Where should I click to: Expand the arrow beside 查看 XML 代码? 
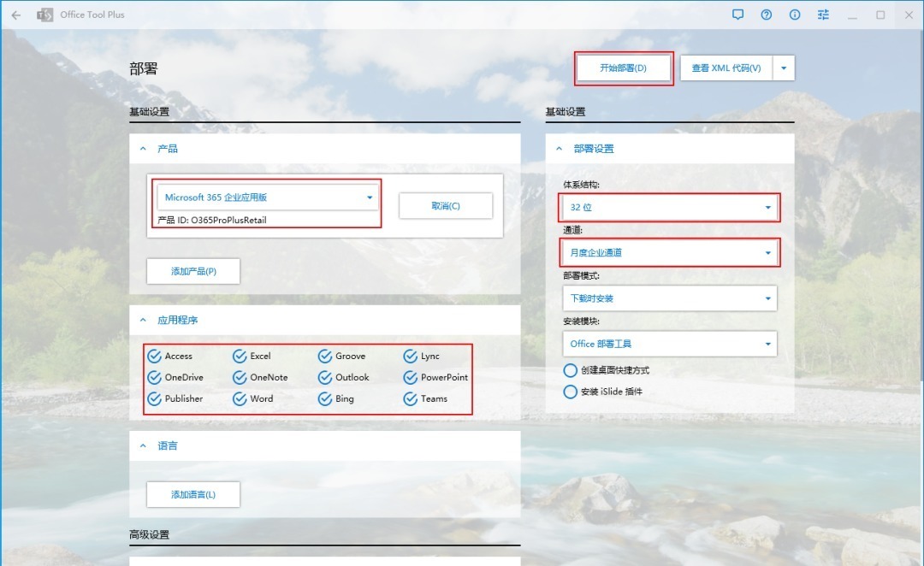coord(784,68)
